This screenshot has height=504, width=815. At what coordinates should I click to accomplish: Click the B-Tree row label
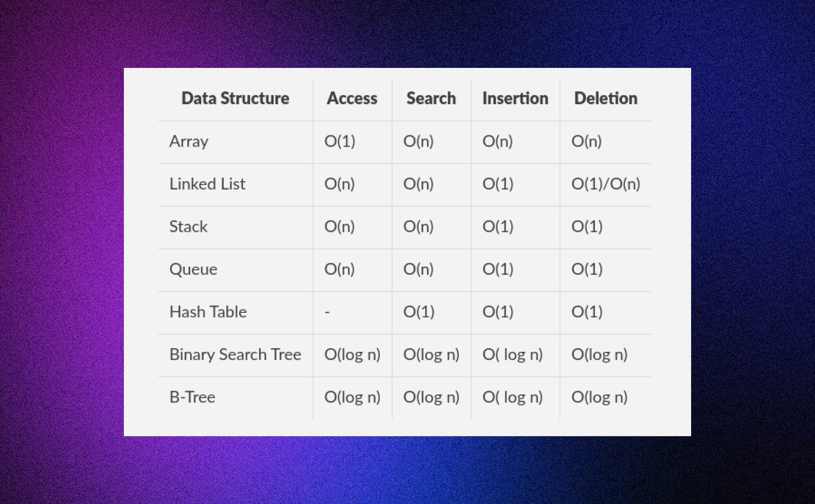(192, 397)
